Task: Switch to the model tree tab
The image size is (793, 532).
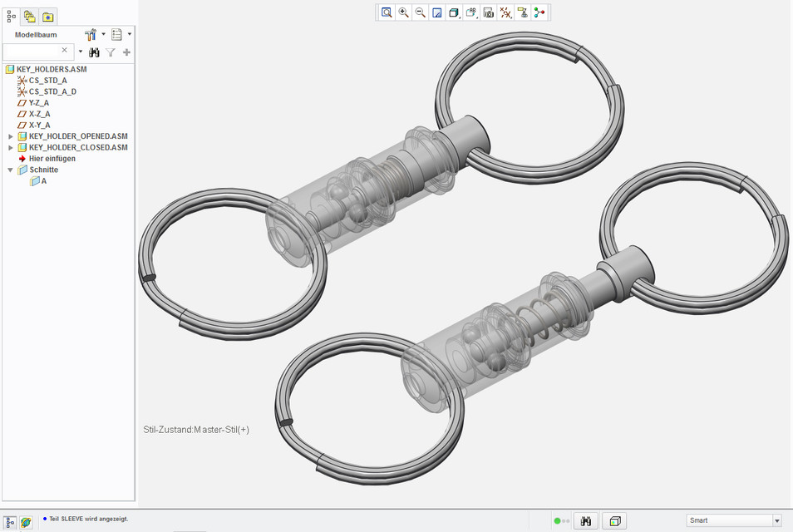Action: tap(11, 17)
